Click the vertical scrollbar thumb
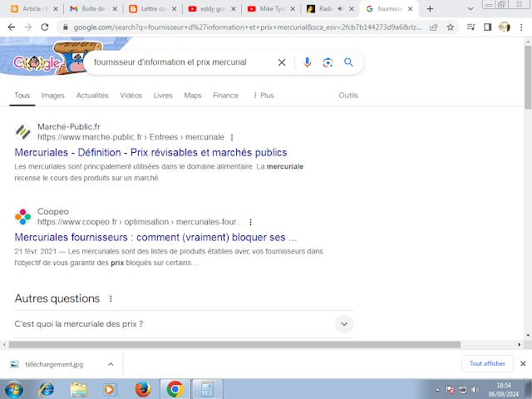Image resolution: width=532 pixels, height=399 pixels. 528,77
